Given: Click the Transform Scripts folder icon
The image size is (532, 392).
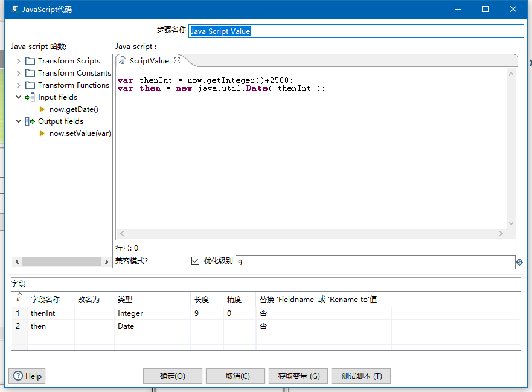Looking at the screenshot, I should [30, 61].
